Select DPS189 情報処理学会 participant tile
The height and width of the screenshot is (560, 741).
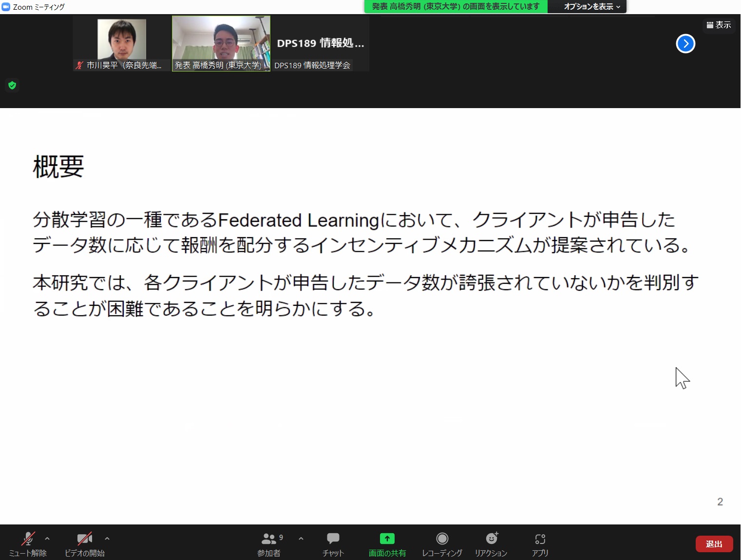pos(320,43)
